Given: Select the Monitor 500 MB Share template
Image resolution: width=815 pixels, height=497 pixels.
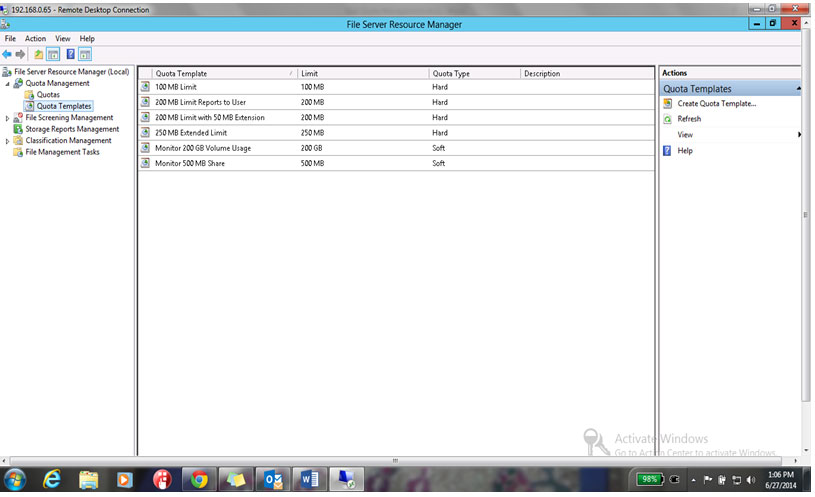Looking at the screenshot, I should click(x=396, y=163).
